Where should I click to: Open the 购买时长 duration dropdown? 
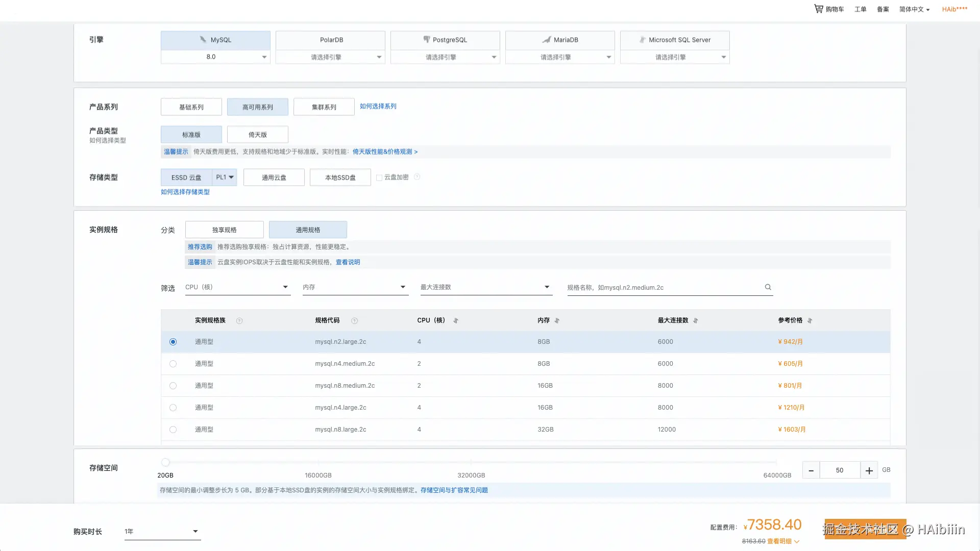tap(162, 531)
